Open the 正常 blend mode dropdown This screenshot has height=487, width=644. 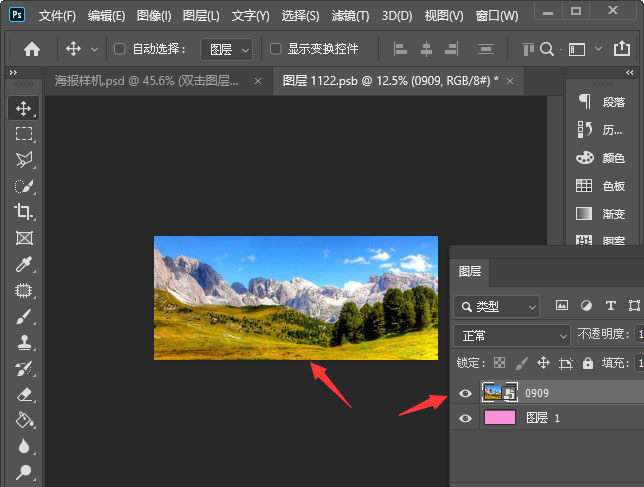point(511,335)
